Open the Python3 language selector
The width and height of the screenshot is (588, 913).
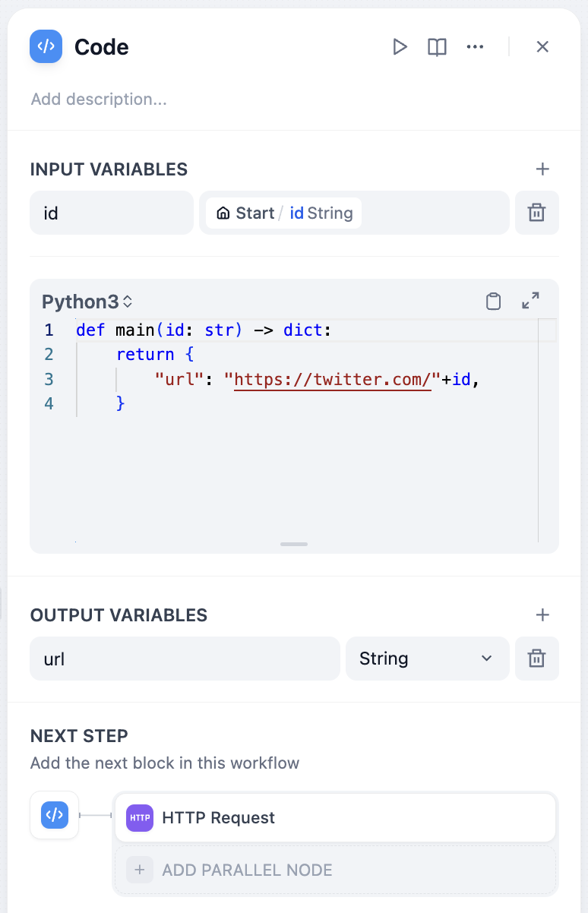87,302
